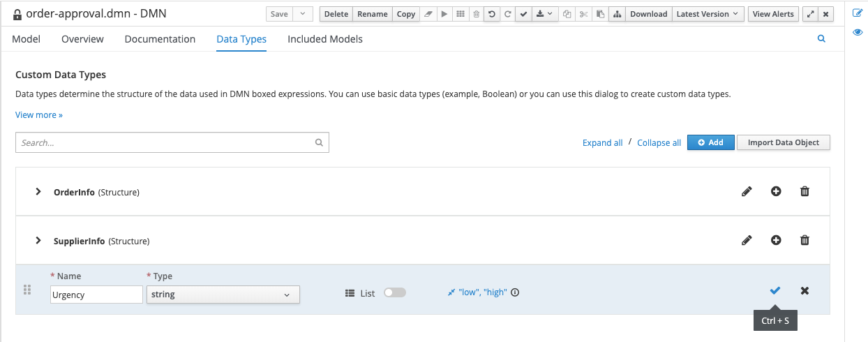Viewport: 868px width, 342px height.
Task: Cancel editing the Urgency data type
Action: (805, 290)
